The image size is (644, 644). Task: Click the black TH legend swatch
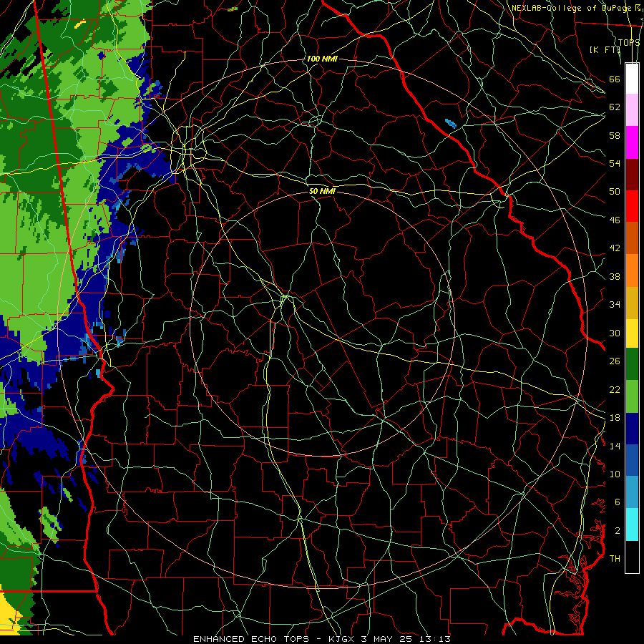pyautogui.click(x=632, y=557)
